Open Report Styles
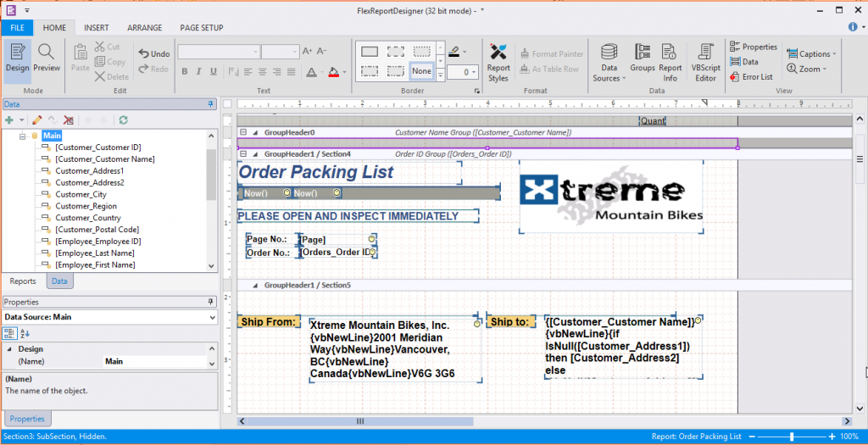 498,63
